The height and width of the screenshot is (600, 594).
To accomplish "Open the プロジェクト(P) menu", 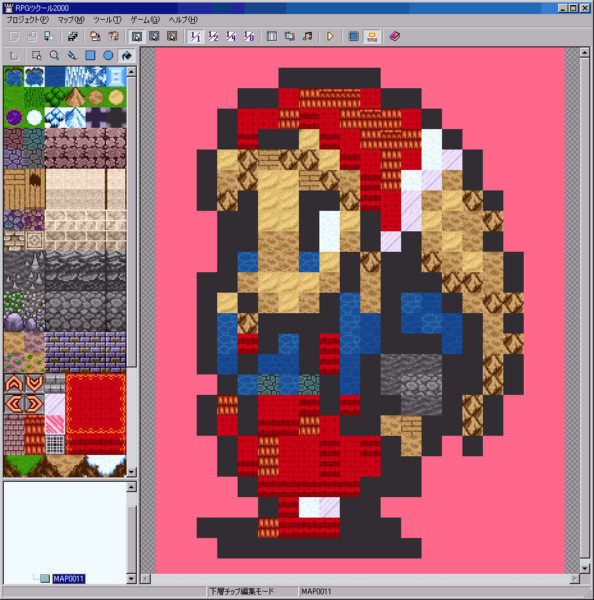I will [x=28, y=20].
